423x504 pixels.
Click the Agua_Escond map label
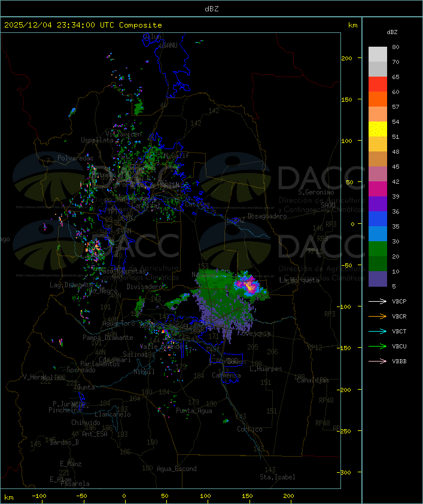click(176, 469)
